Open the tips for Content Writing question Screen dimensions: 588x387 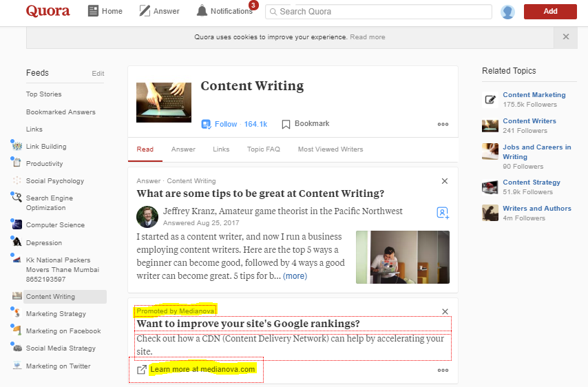(260, 193)
